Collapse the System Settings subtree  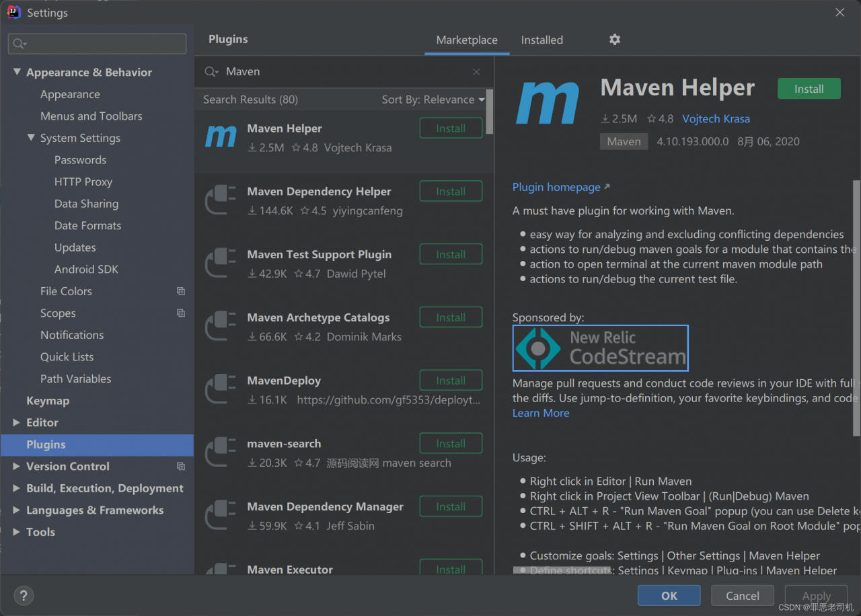coord(31,138)
